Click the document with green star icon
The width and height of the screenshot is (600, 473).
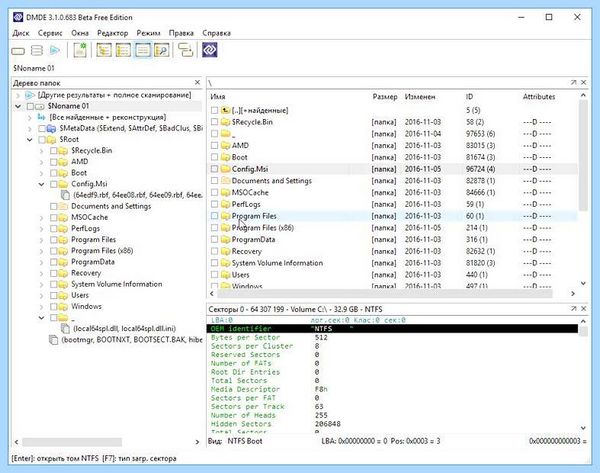point(80,50)
